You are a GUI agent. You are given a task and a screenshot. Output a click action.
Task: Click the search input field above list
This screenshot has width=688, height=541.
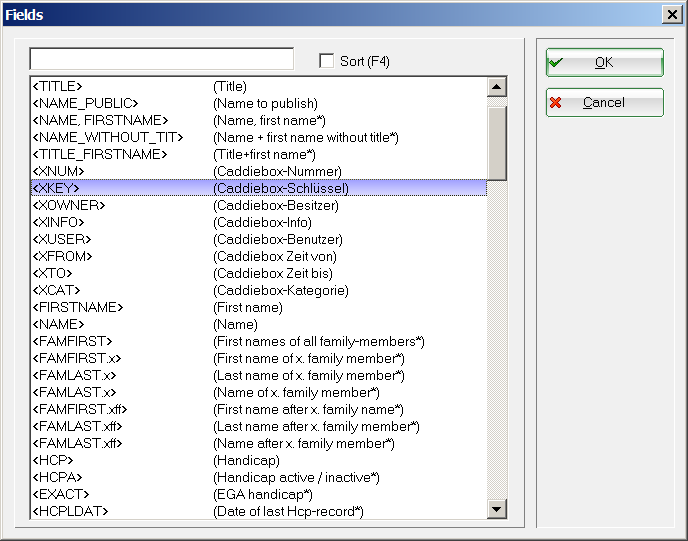161,59
